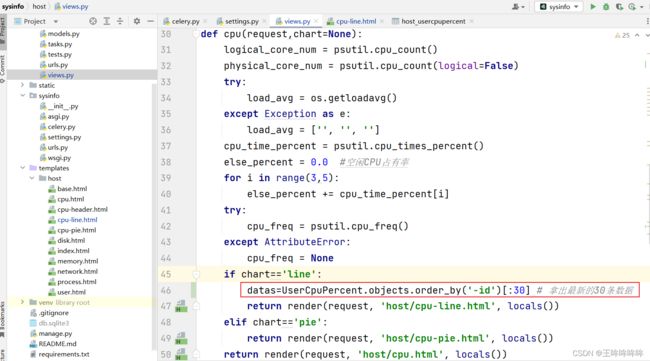Click the warnings indicator showing 25
This screenshot has width=650, height=361.
622,36
